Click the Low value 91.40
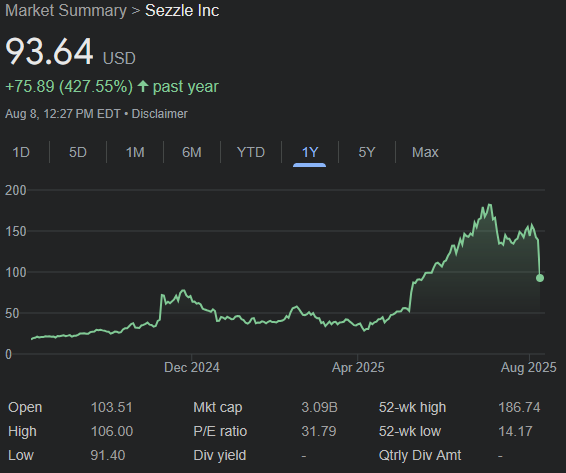Image resolution: width=566 pixels, height=473 pixels. (x=108, y=455)
